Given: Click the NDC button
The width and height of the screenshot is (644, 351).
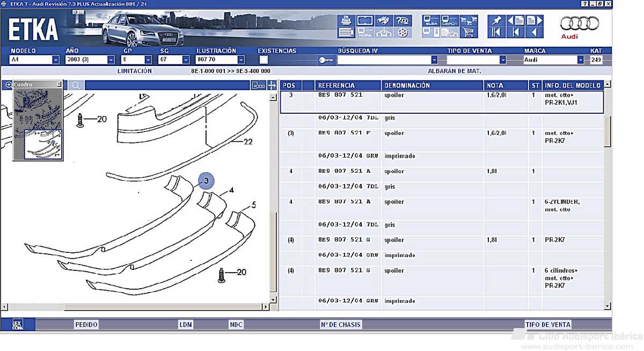Looking at the screenshot, I should click(x=236, y=325).
